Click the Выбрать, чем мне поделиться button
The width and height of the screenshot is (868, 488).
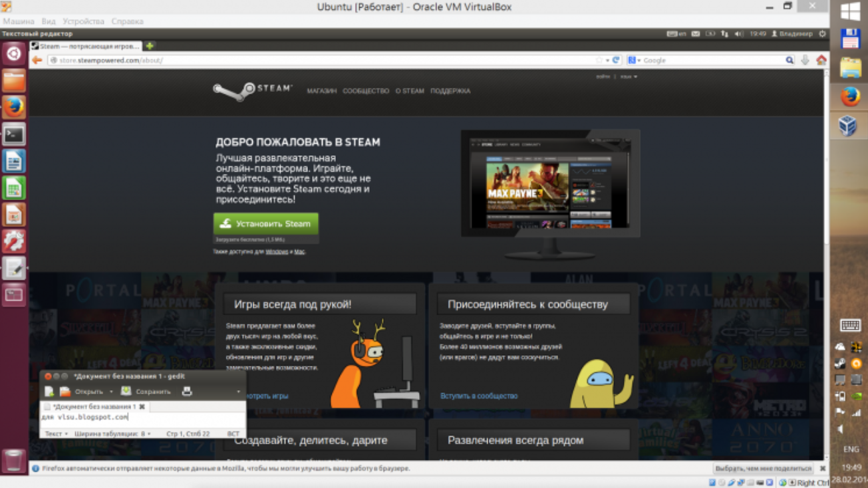[x=763, y=469]
